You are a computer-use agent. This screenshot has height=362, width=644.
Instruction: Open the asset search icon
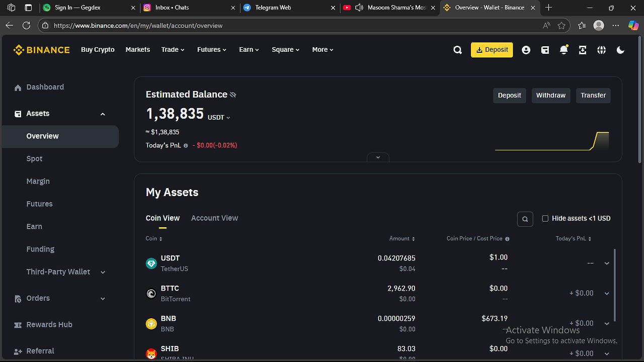pyautogui.click(x=525, y=219)
